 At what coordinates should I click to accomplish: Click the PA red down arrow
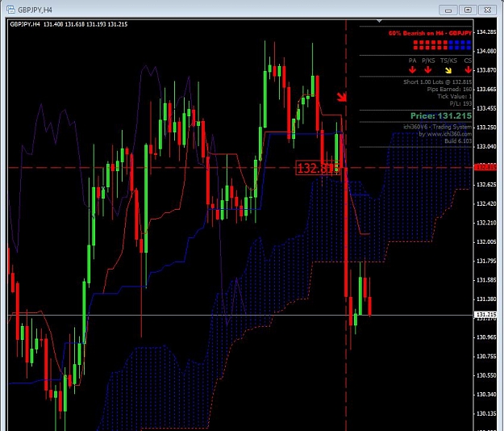[x=412, y=69]
